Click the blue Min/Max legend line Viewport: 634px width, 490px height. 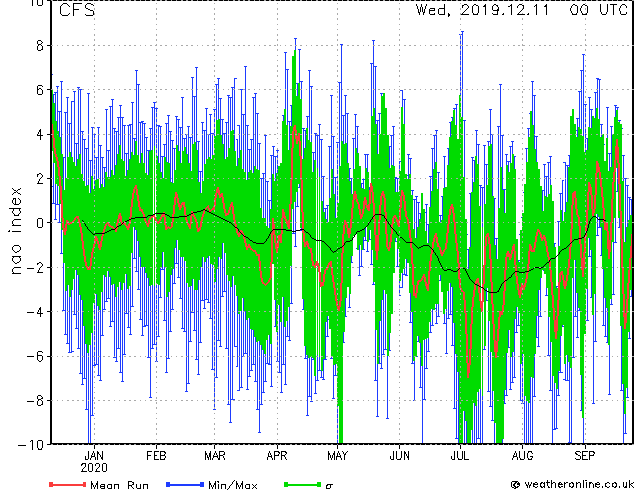[x=185, y=484]
